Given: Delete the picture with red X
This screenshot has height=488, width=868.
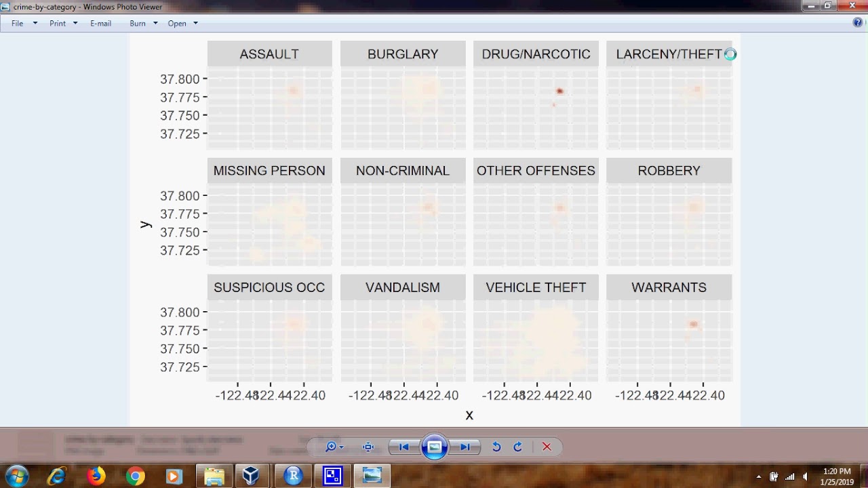Looking at the screenshot, I should pos(547,447).
